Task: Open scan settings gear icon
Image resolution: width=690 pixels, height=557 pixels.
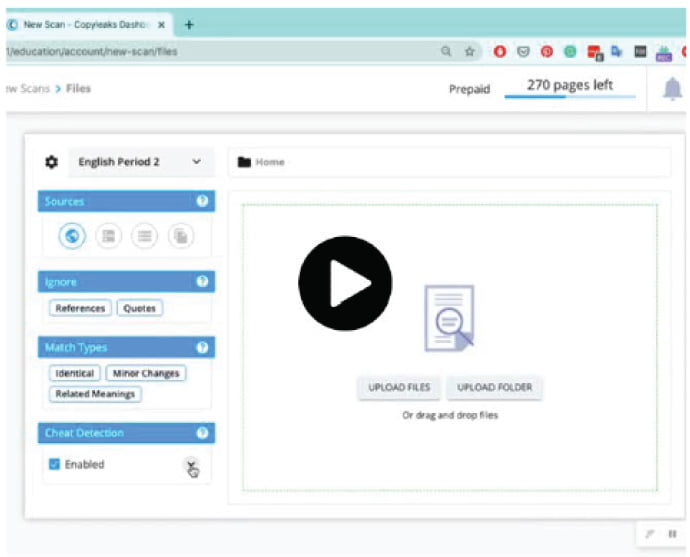Action: click(x=51, y=162)
